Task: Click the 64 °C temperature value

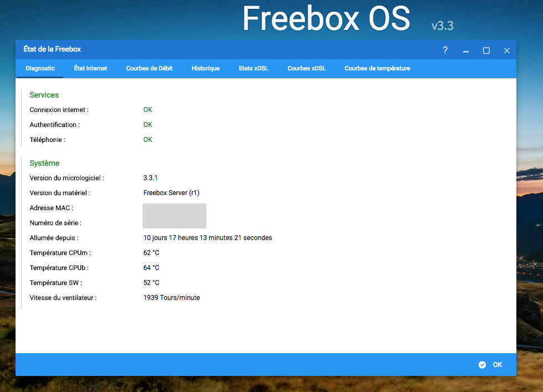Action: click(x=151, y=268)
